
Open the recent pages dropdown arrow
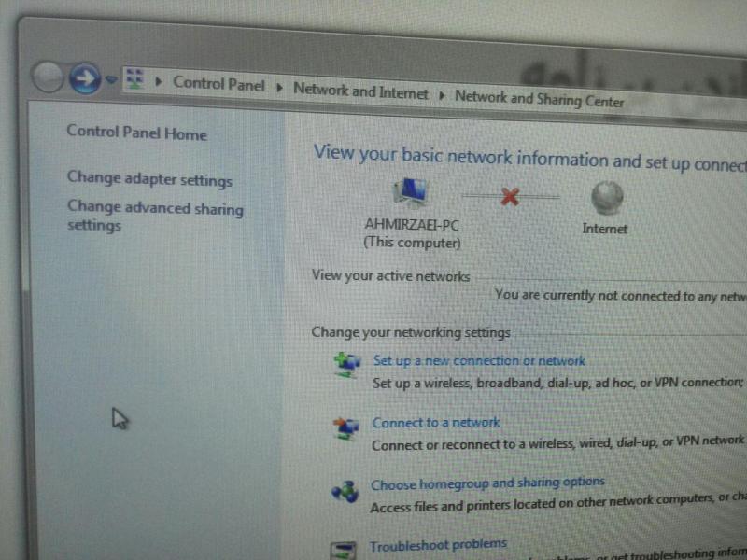click(111, 79)
